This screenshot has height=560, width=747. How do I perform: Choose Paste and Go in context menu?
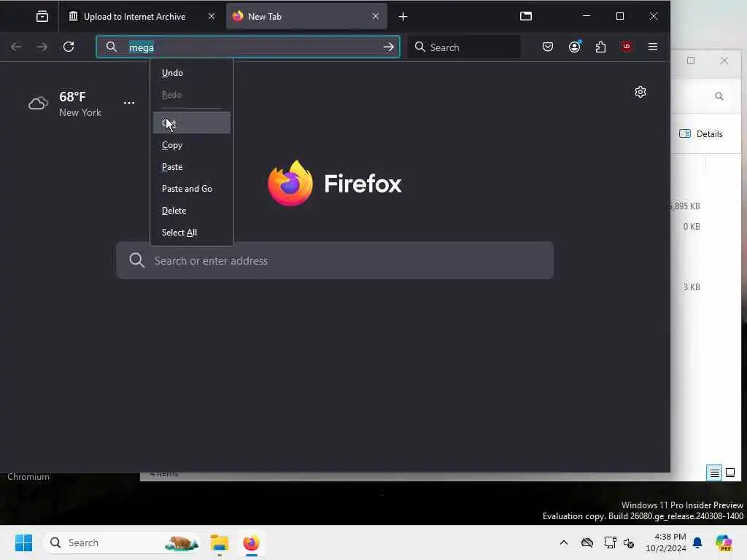(x=192, y=189)
